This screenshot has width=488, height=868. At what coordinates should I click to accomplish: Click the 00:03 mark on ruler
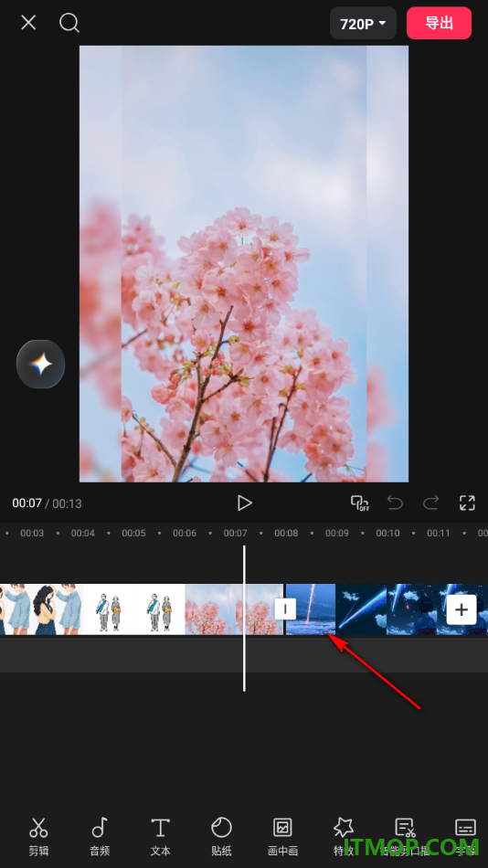click(32, 533)
